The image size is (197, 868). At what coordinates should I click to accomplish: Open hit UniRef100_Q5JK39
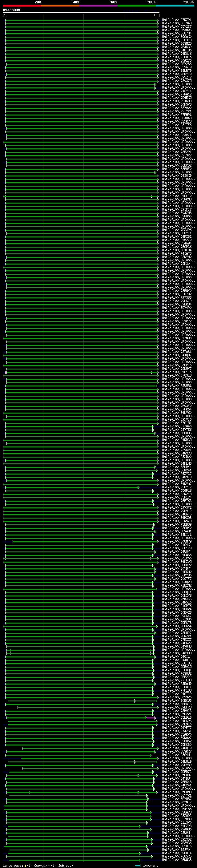176,47
